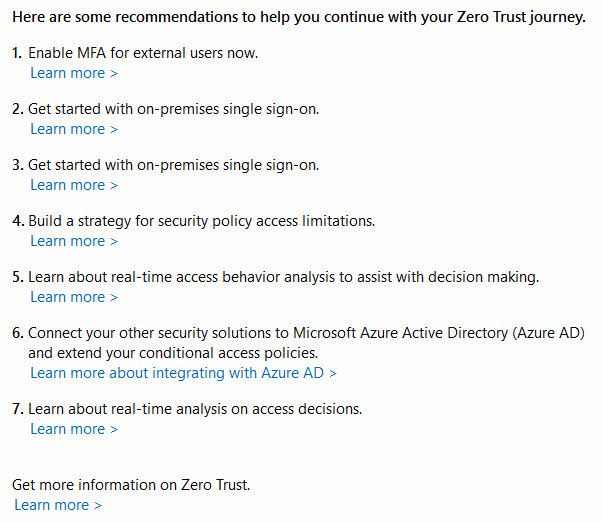Open Learn more under access behavior analysis item
The height and width of the screenshot is (522, 602).
pos(74,297)
